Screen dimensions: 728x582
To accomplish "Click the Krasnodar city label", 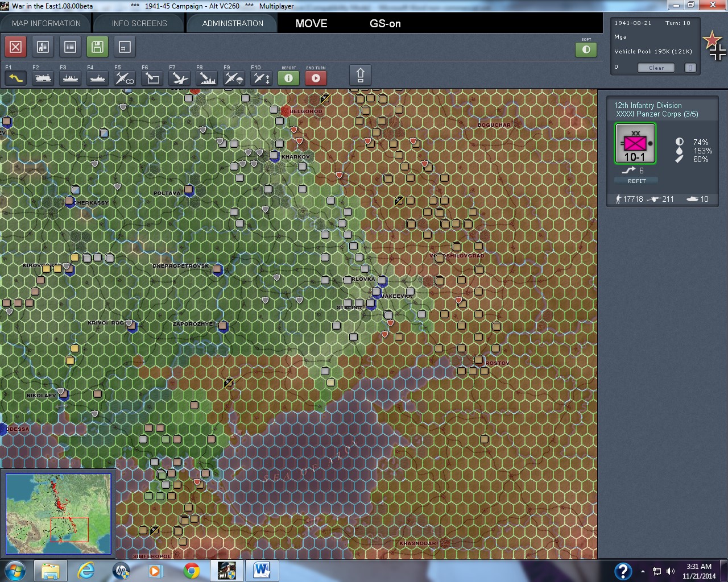I will (x=417, y=543).
